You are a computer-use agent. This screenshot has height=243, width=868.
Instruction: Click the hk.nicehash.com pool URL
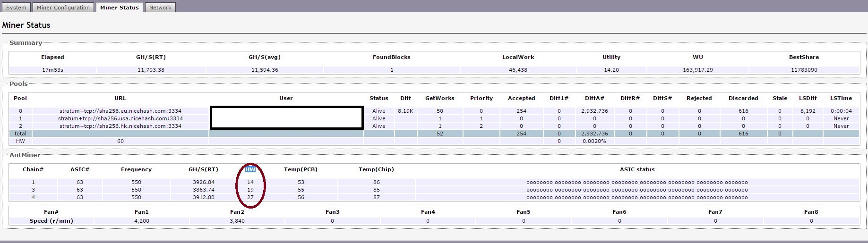point(120,126)
